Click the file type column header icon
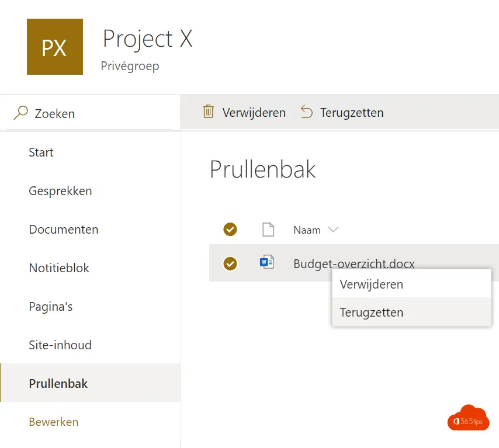Screen dimensions: 499x448 coord(268,230)
